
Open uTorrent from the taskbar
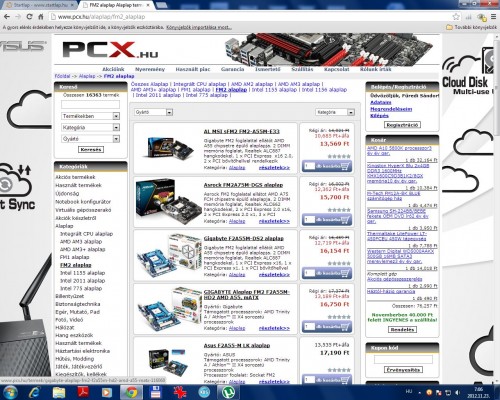point(228,392)
